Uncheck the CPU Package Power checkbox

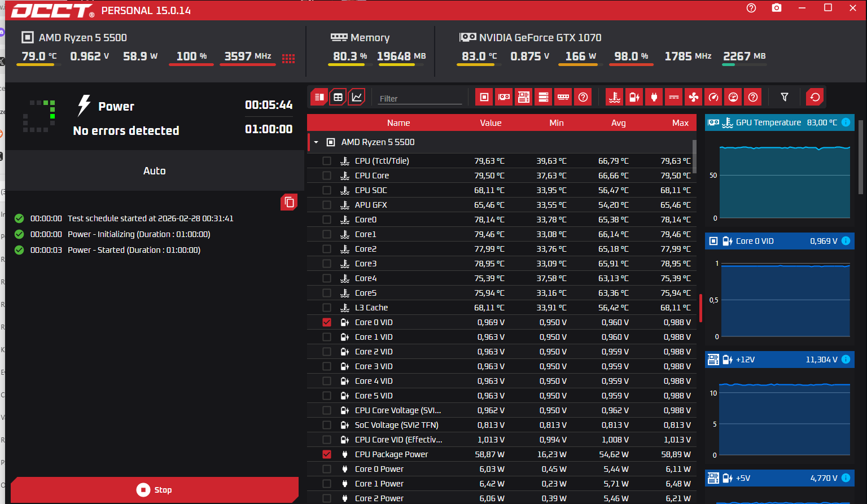point(327,454)
